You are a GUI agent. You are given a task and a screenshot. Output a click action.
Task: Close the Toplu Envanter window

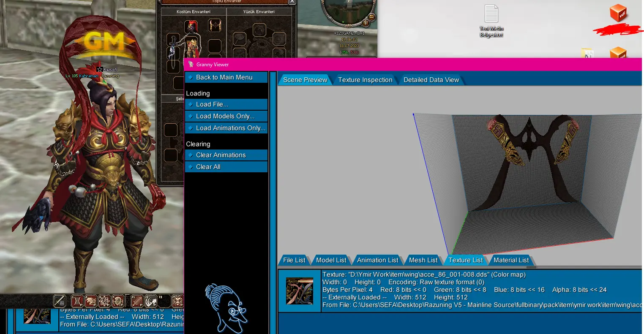(292, 2)
